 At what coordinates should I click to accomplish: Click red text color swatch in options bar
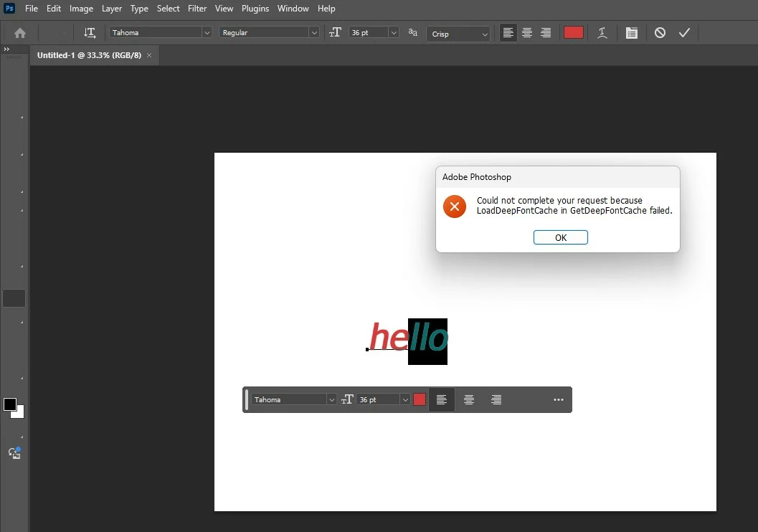(573, 32)
